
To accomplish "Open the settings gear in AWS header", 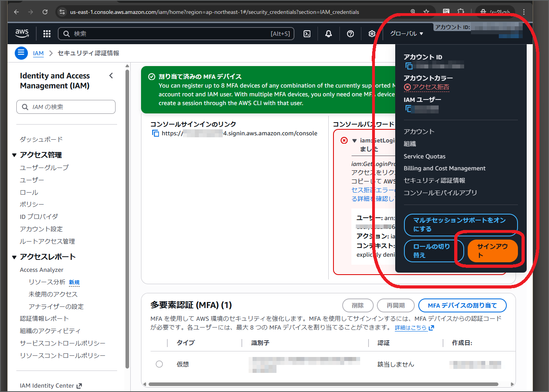I will (x=372, y=34).
